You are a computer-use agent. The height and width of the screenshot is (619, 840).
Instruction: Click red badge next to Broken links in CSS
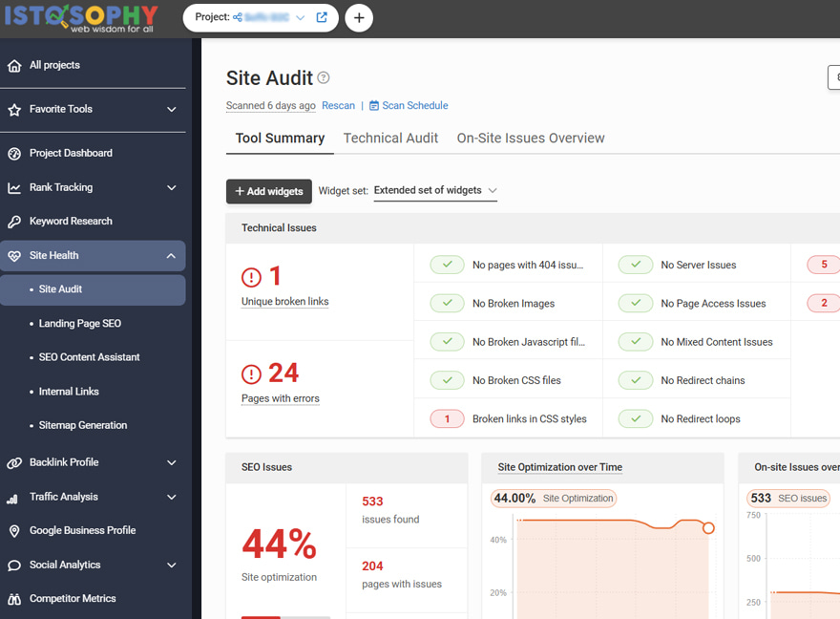(x=447, y=418)
